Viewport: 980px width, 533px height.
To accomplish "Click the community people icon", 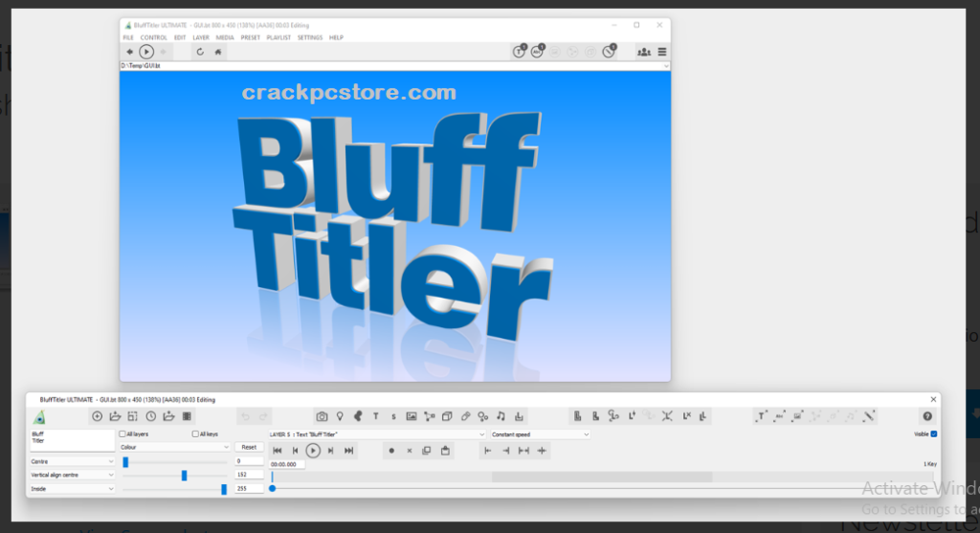I will 644,52.
